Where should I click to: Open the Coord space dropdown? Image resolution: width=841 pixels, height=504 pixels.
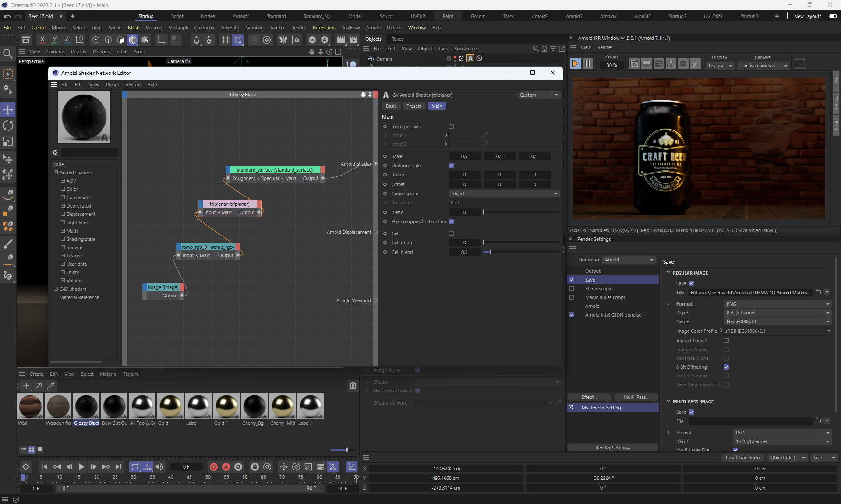coord(504,194)
